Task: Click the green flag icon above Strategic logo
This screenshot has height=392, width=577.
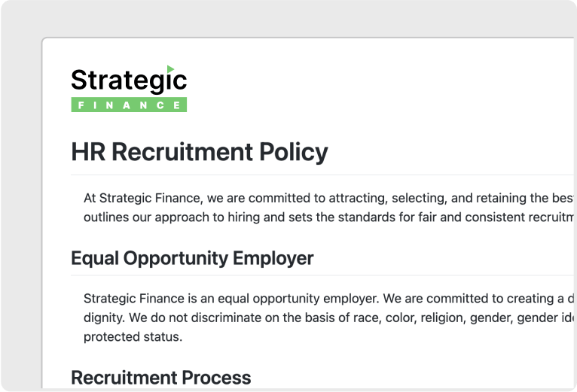Action: [170, 68]
